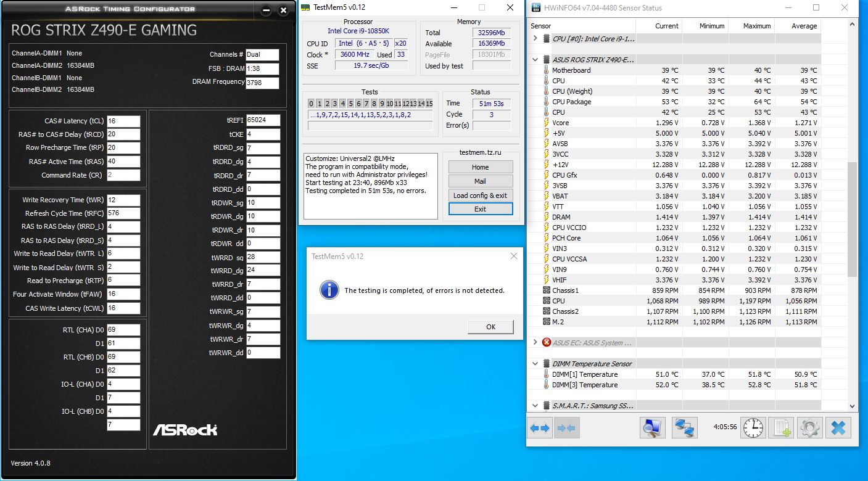Click the fan icon on the M.2 row

tap(546, 322)
